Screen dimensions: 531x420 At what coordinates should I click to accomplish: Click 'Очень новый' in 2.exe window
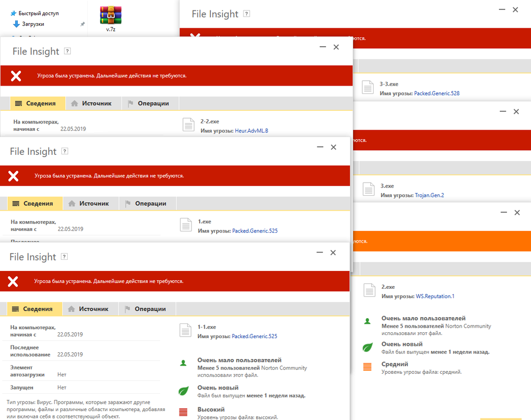click(402, 344)
